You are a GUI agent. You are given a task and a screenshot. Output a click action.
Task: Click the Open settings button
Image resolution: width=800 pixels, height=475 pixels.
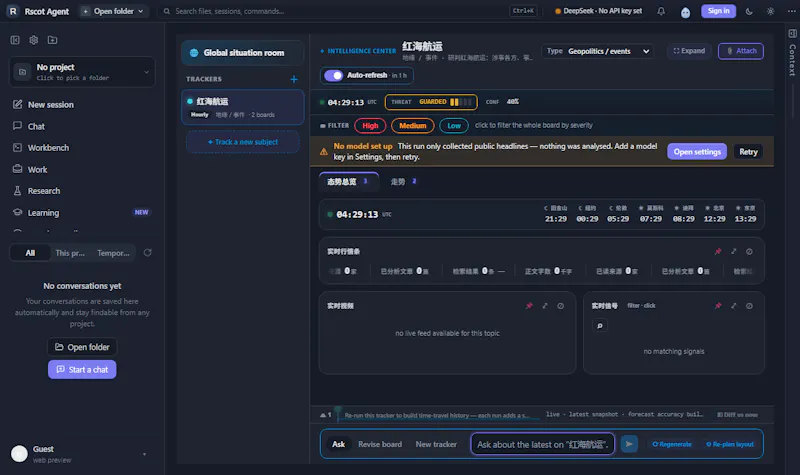point(697,152)
